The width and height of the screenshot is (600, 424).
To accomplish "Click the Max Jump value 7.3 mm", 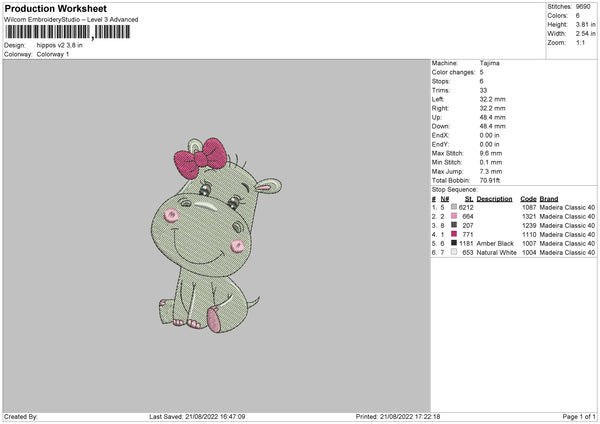I will [x=491, y=171].
